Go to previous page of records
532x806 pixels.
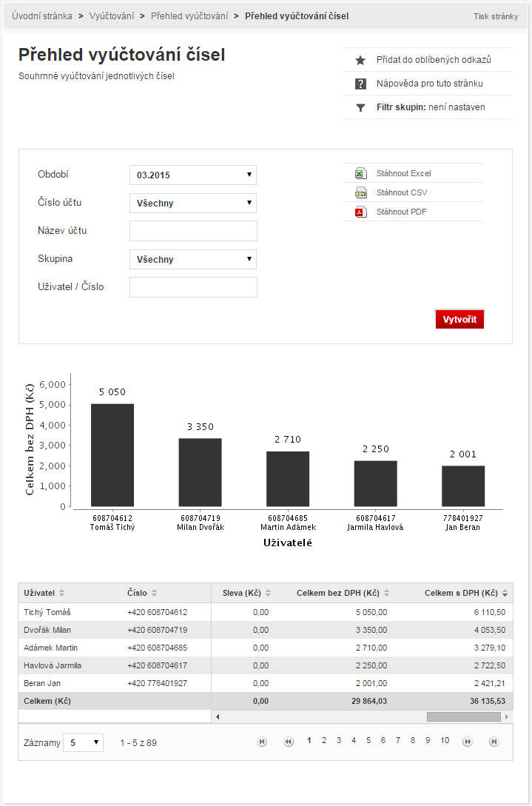(289, 741)
